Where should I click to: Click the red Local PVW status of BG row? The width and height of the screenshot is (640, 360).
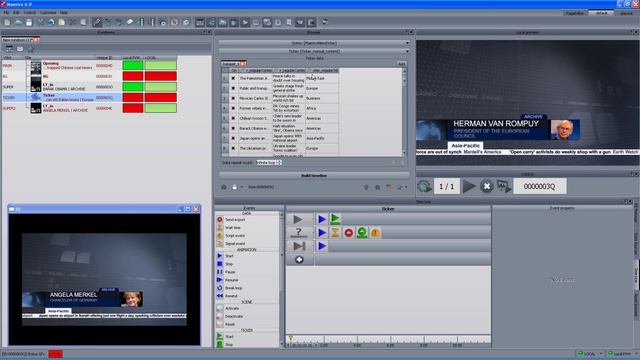133,76
